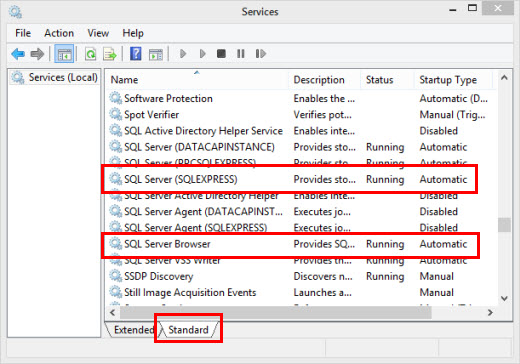The width and height of the screenshot is (520, 364).
Task: Click the gear icon beside Software Protection
Action: [x=116, y=98]
